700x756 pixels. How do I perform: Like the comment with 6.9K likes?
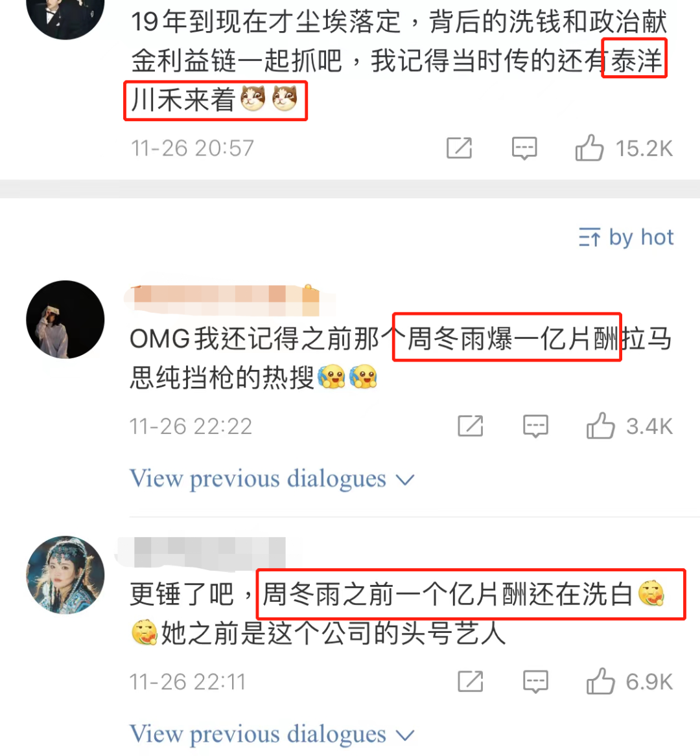pos(600,682)
